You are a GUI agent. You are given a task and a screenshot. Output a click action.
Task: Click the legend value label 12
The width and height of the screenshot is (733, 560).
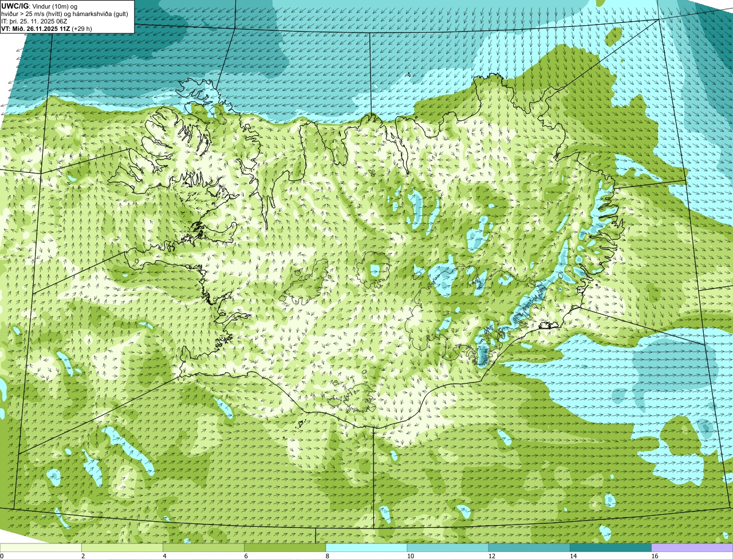(x=491, y=556)
